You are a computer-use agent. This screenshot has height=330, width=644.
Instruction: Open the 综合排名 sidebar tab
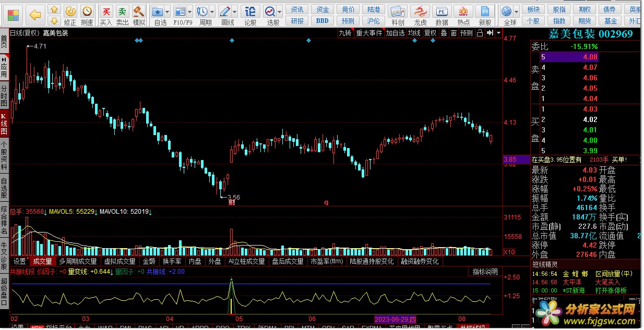coord(4,220)
